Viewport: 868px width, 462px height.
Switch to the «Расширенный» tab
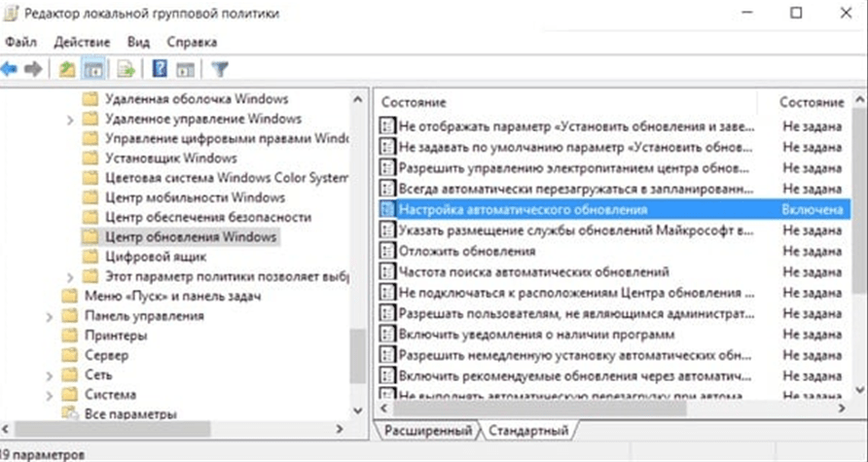(x=426, y=430)
